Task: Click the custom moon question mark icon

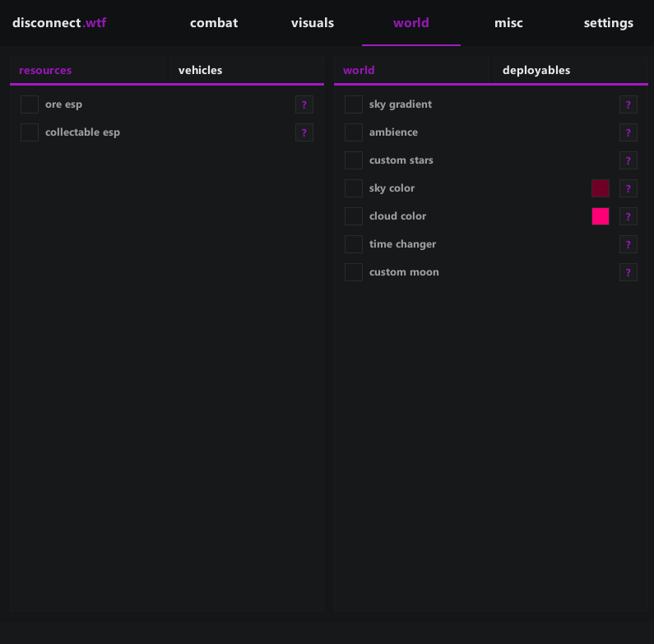Action: [628, 272]
